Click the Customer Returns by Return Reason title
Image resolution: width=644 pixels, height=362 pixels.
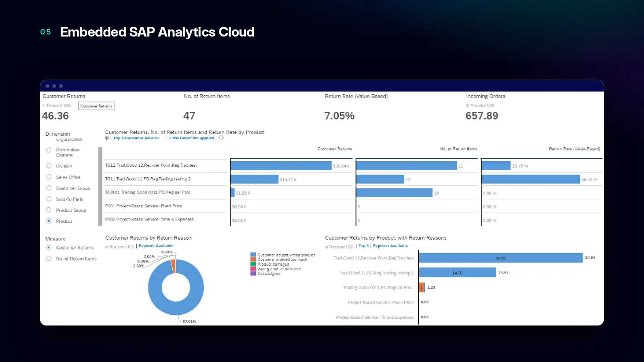[x=148, y=238]
